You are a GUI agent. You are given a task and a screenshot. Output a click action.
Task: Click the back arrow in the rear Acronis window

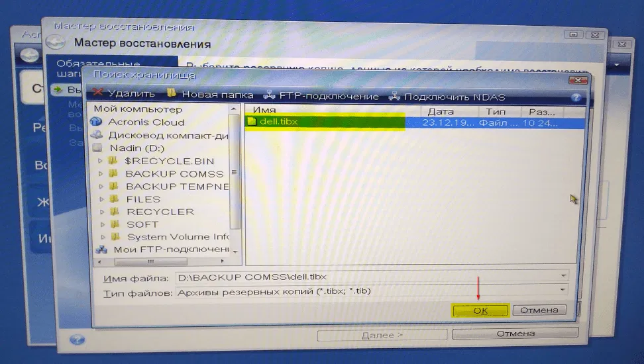tap(29, 55)
